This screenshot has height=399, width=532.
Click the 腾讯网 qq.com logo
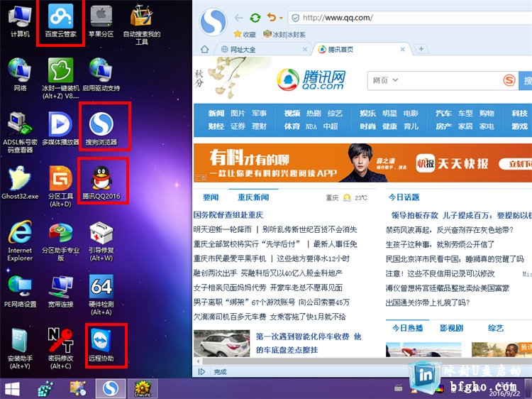(311, 80)
